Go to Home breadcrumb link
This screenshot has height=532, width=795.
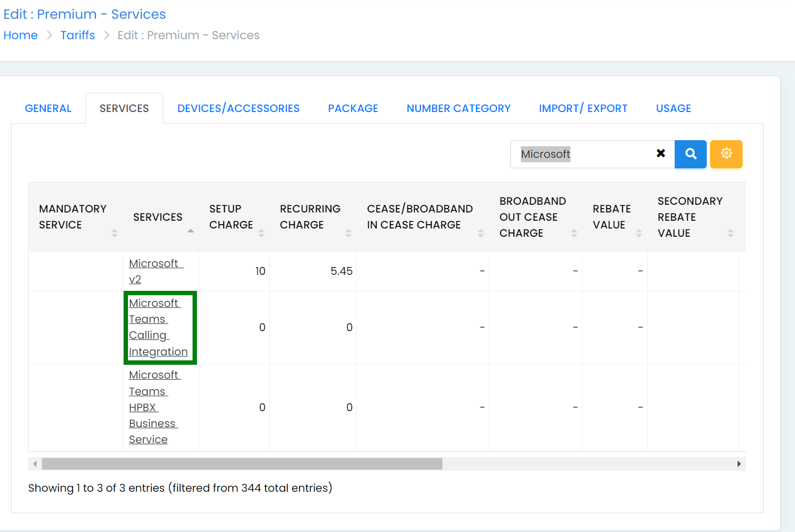tap(20, 35)
